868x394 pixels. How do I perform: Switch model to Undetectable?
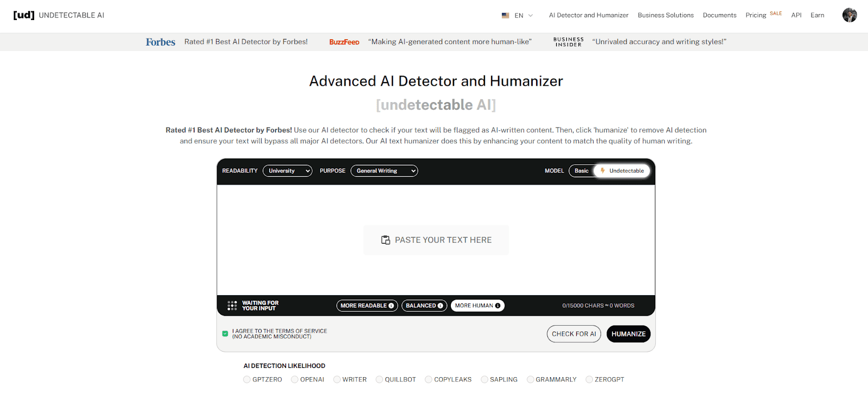622,171
